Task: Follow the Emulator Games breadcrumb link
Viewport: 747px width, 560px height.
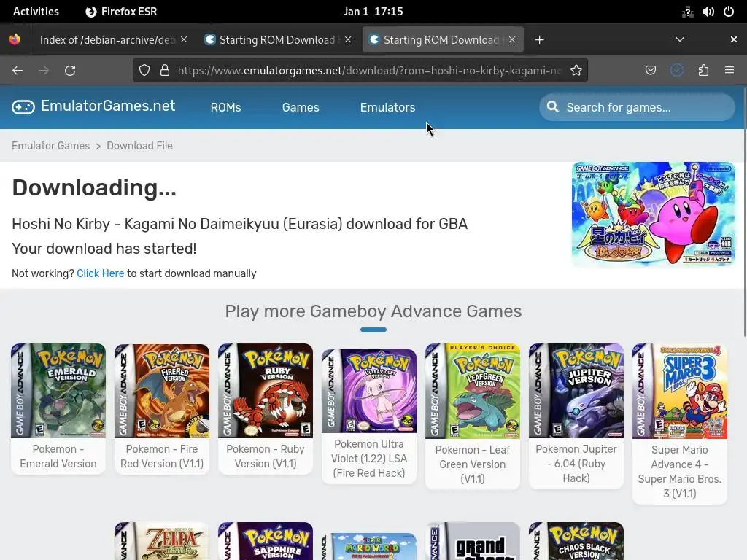Action: pos(50,146)
